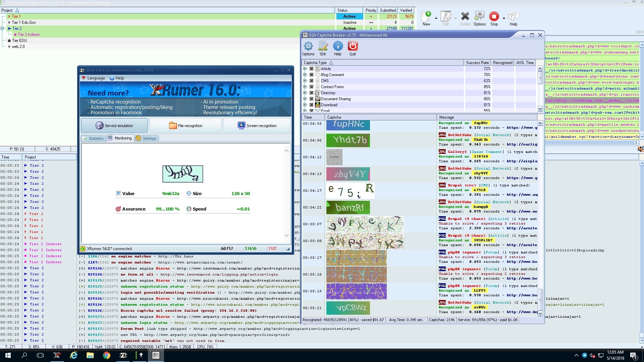
Task: Open the Help menu in XEvil
Action: [x=117, y=78]
